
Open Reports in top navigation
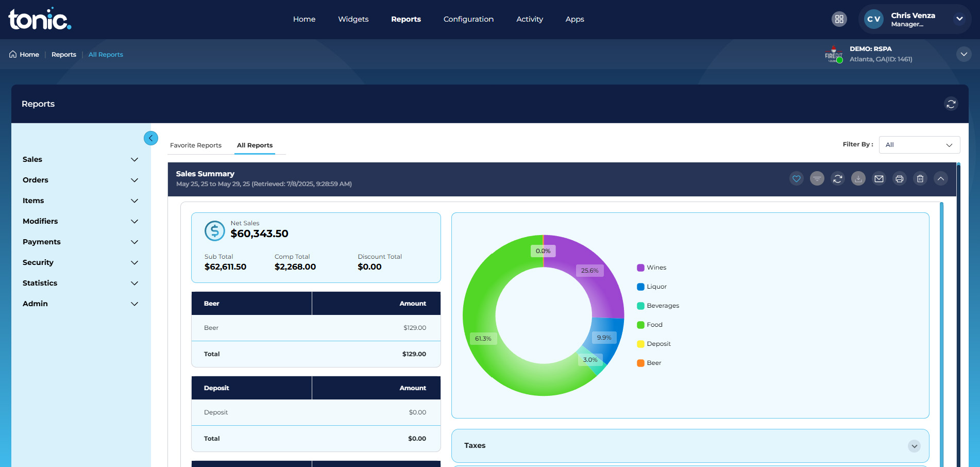tap(406, 19)
